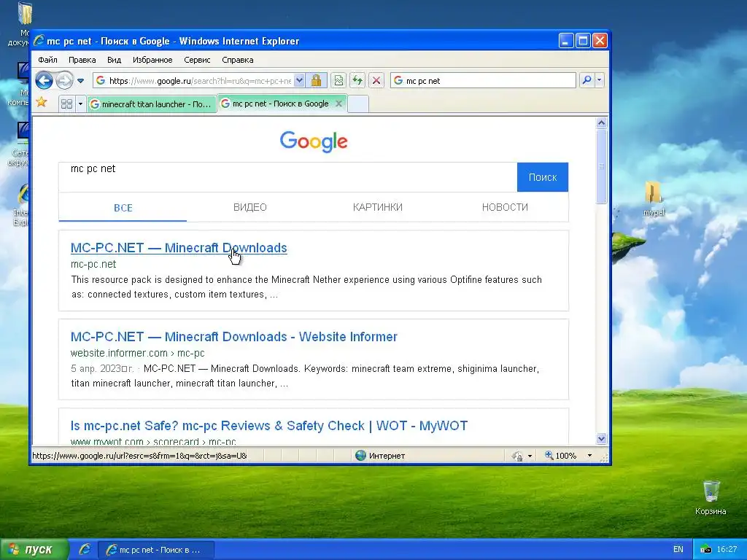The width and height of the screenshot is (747, 560).
Task: Open Favorites Center star icon
Action: coord(42,102)
